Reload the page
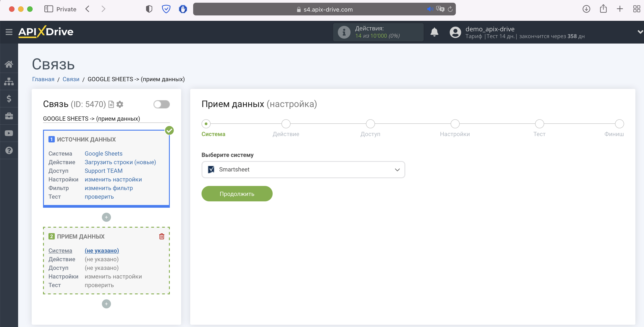The width and height of the screenshot is (644, 327). (450, 9)
